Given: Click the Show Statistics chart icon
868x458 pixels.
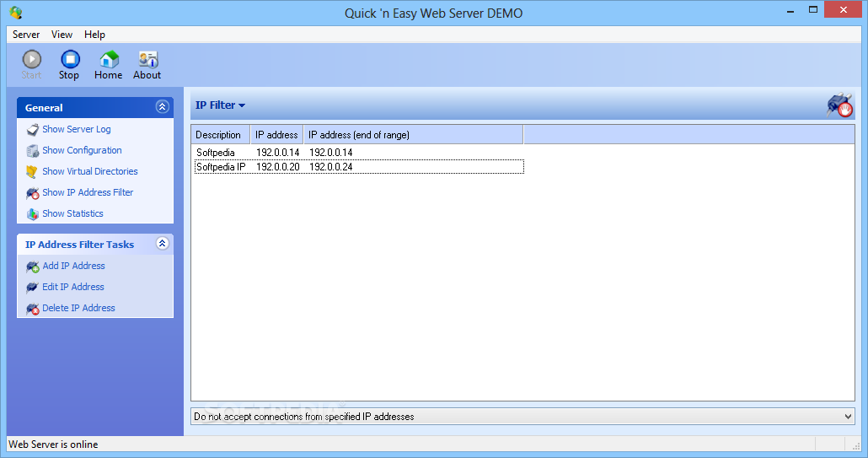Looking at the screenshot, I should coord(33,213).
